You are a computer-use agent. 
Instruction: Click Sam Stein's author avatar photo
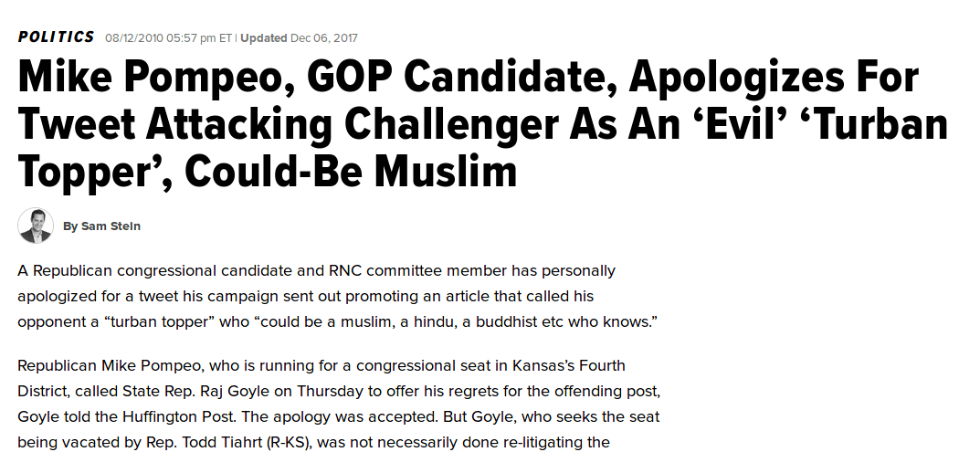tap(36, 226)
